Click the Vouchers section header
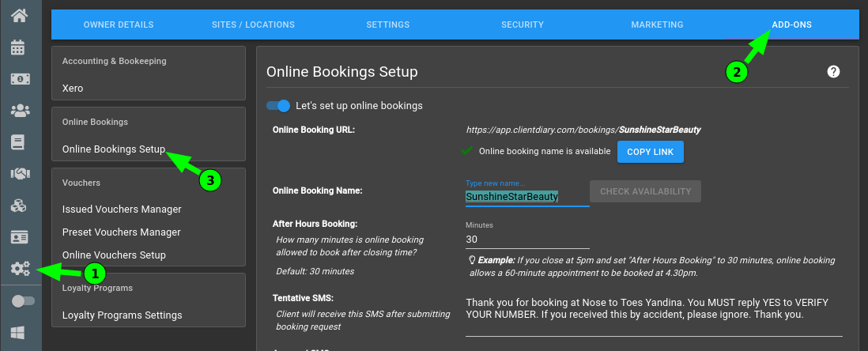868x351 pixels. pyautogui.click(x=81, y=183)
